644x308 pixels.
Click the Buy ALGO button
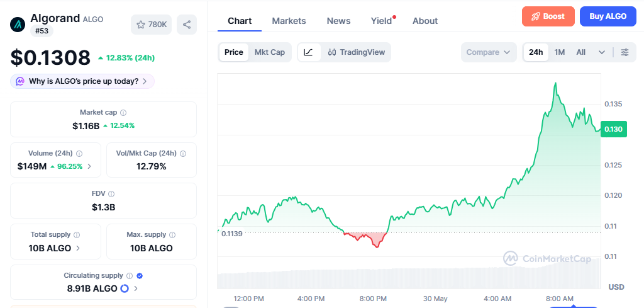[x=608, y=16]
